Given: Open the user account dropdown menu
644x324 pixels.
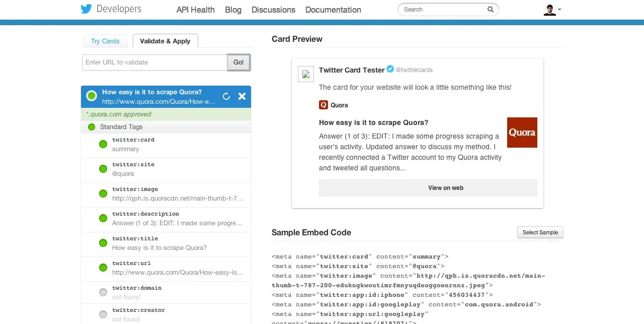Looking at the screenshot, I should click(x=552, y=10).
